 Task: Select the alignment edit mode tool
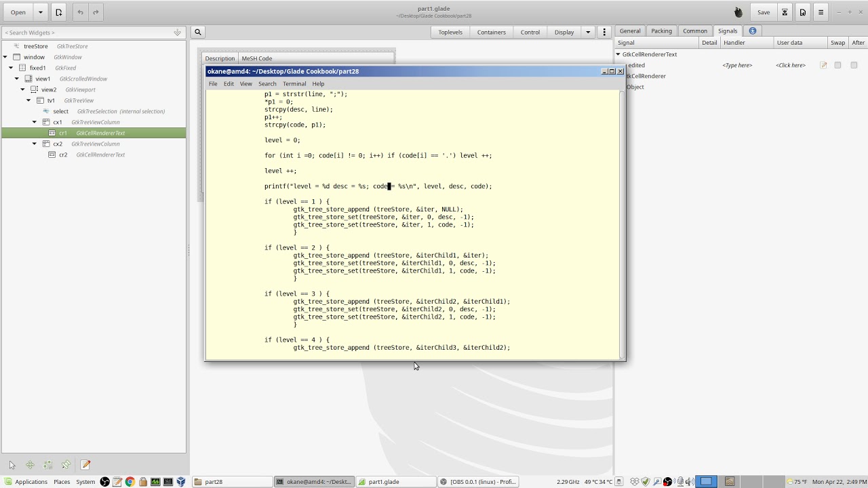66,465
